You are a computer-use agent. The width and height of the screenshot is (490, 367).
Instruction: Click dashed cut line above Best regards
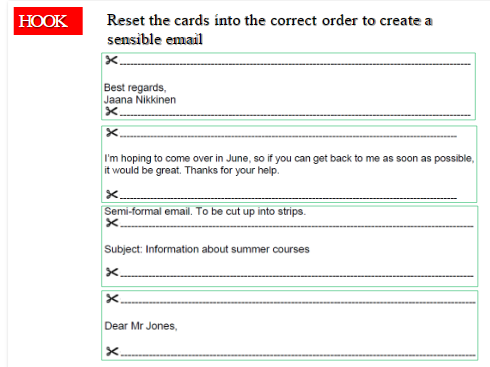point(295,64)
